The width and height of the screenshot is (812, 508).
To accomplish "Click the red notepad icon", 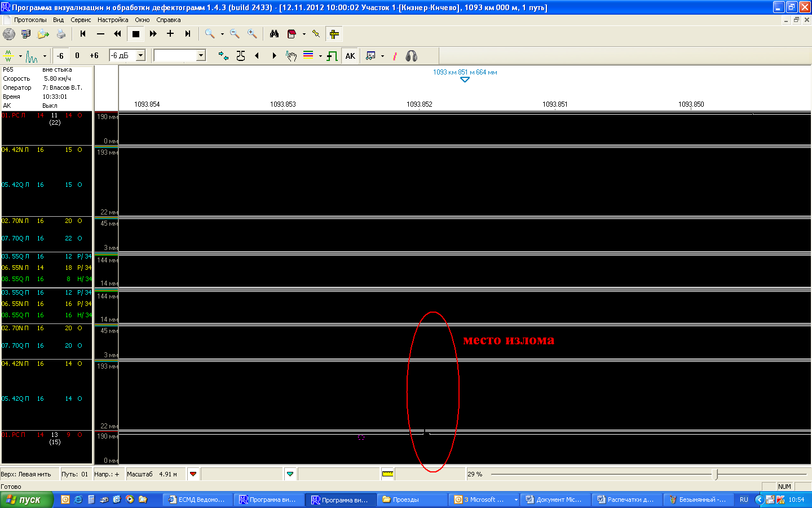I will [x=292, y=34].
